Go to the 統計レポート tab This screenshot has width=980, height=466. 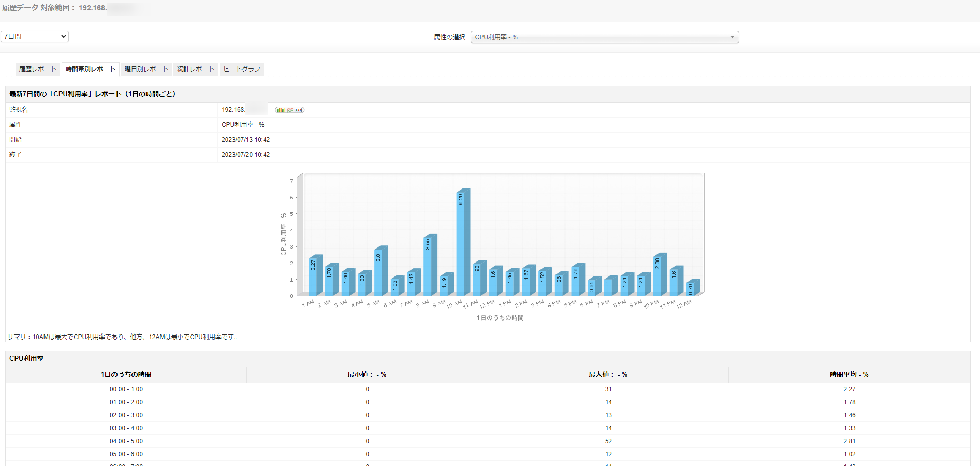(196, 69)
